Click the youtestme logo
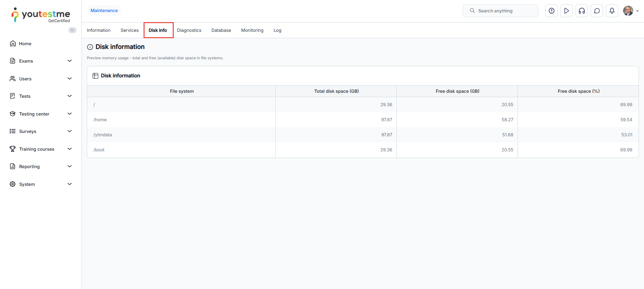This screenshot has height=289, width=644. 41,15
